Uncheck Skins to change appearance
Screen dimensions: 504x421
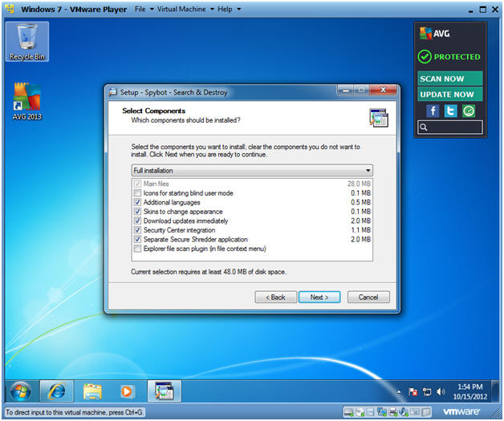coord(137,212)
